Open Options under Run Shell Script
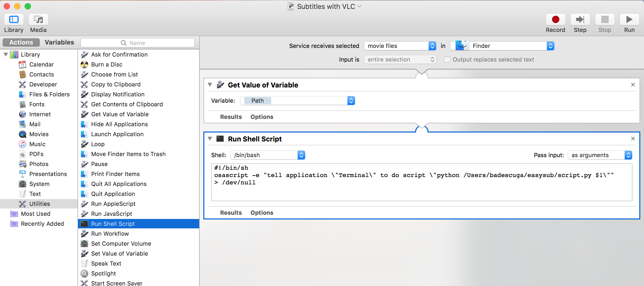 (x=261, y=213)
